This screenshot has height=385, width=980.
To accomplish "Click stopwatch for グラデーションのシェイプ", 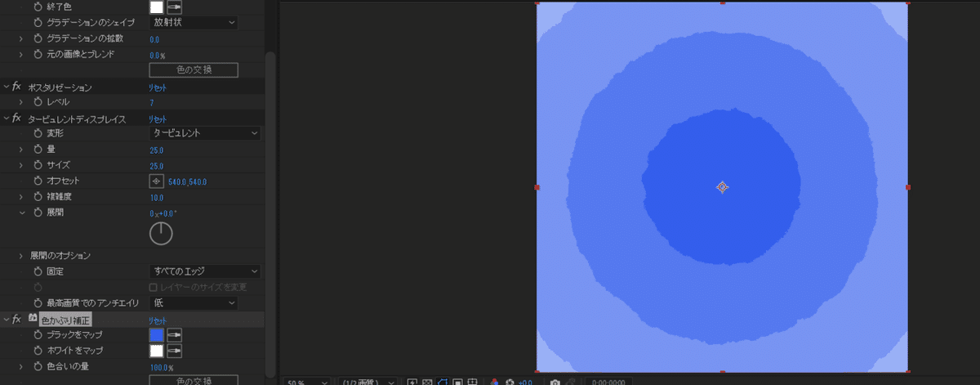I will point(38,22).
